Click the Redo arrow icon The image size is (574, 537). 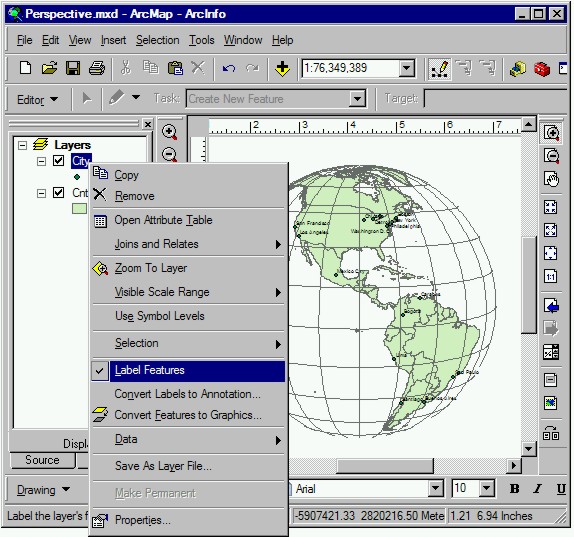pos(253,68)
